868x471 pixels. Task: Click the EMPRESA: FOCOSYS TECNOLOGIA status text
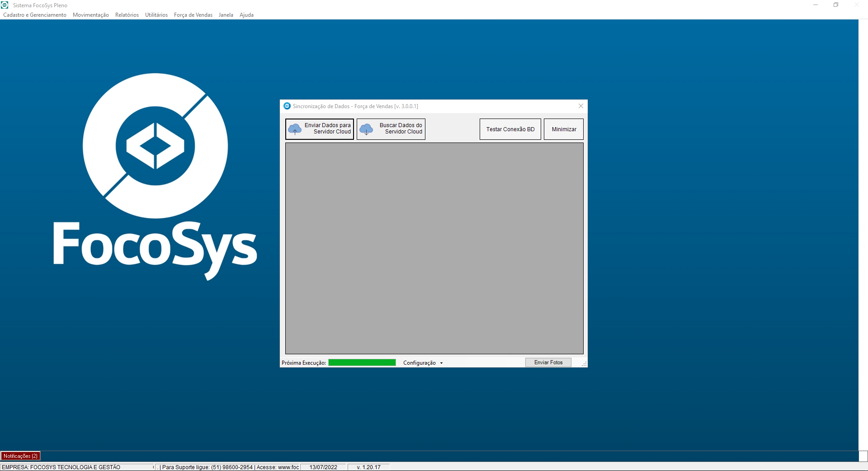click(61, 467)
